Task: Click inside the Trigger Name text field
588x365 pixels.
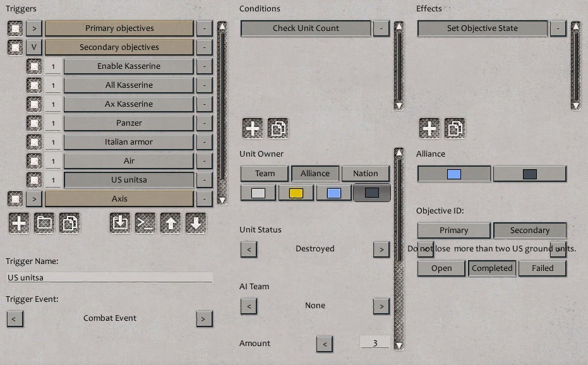Action: (x=107, y=277)
